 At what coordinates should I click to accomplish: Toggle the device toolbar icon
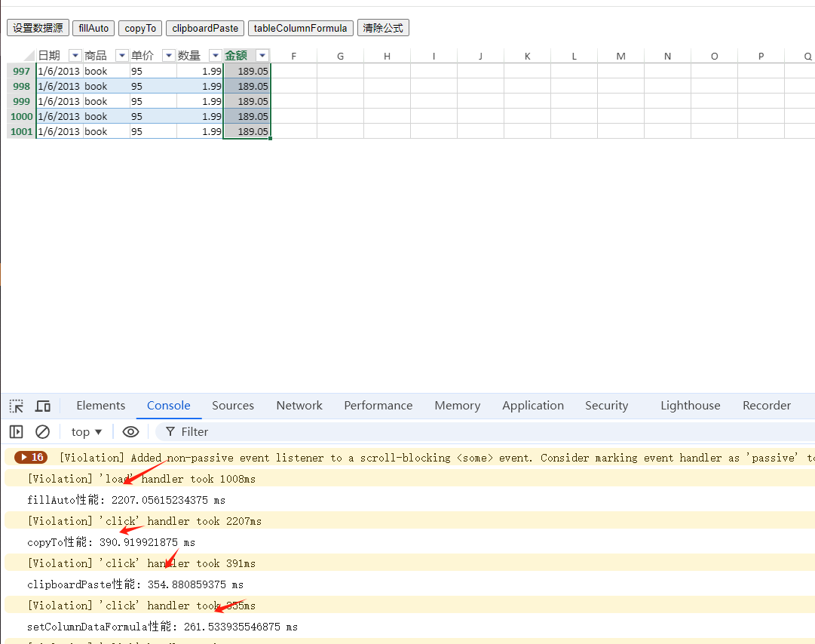43,406
